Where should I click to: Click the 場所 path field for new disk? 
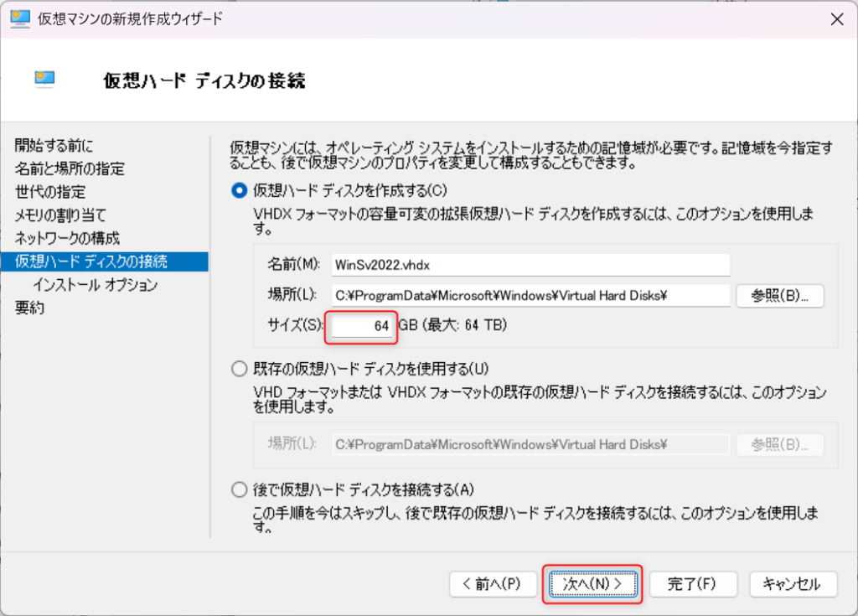pos(530,296)
